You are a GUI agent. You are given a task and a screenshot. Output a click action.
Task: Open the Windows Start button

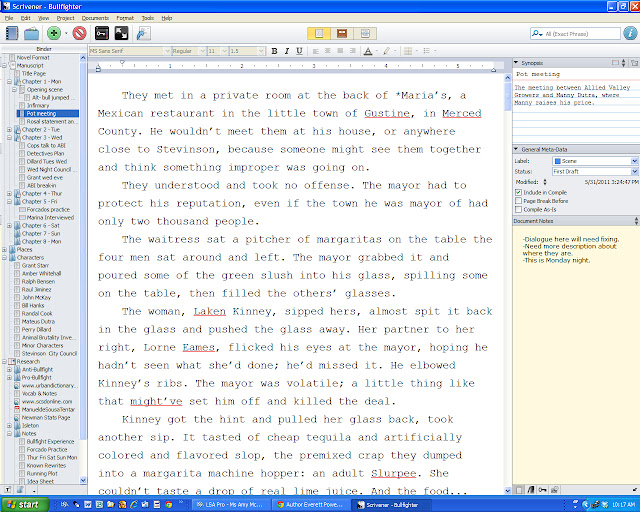point(24,505)
